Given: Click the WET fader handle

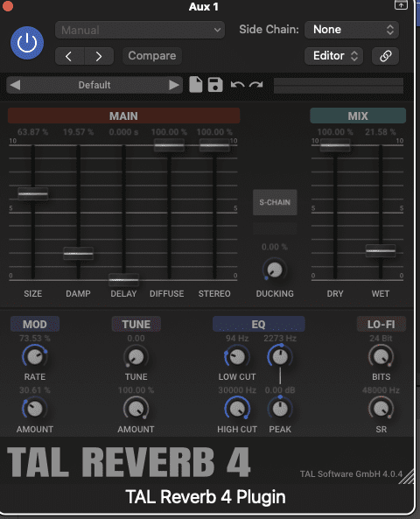Looking at the screenshot, I should 381,250.
